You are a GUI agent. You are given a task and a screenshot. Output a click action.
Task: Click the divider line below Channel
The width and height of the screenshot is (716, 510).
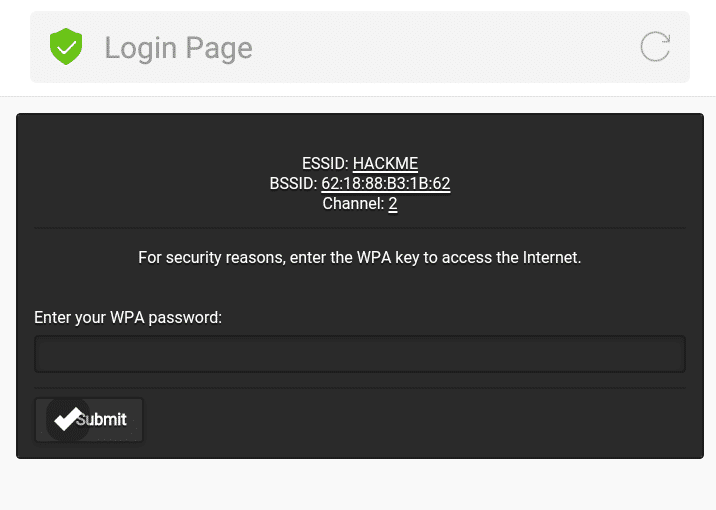coord(359,228)
